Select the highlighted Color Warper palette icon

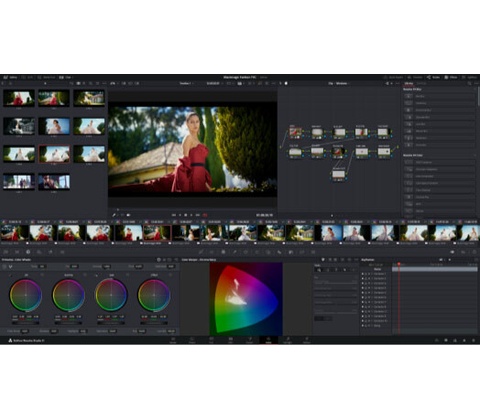tap(223, 252)
